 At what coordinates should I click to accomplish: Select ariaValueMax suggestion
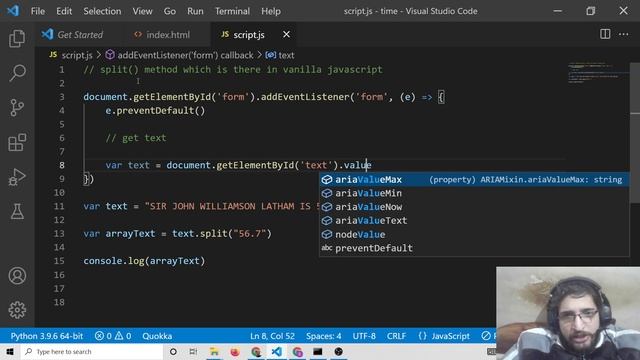click(x=473, y=180)
